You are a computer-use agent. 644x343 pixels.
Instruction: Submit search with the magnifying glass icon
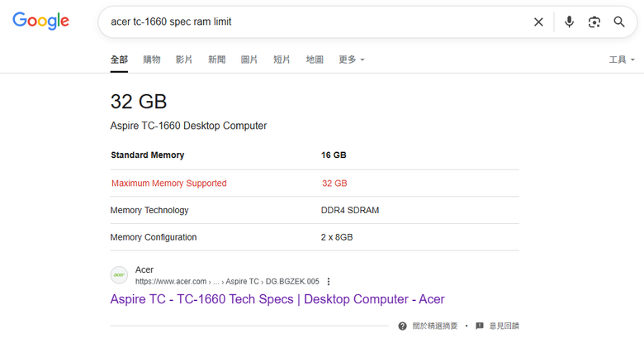[619, 21]
